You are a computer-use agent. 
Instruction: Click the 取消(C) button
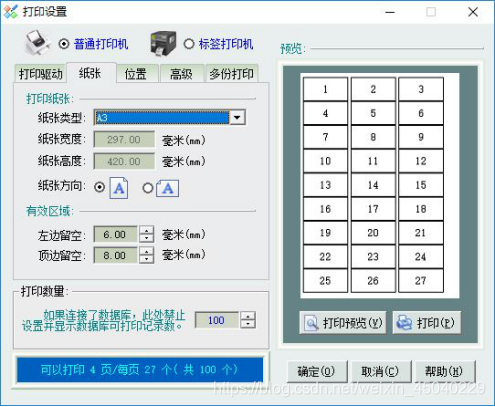tap(381, 371)
